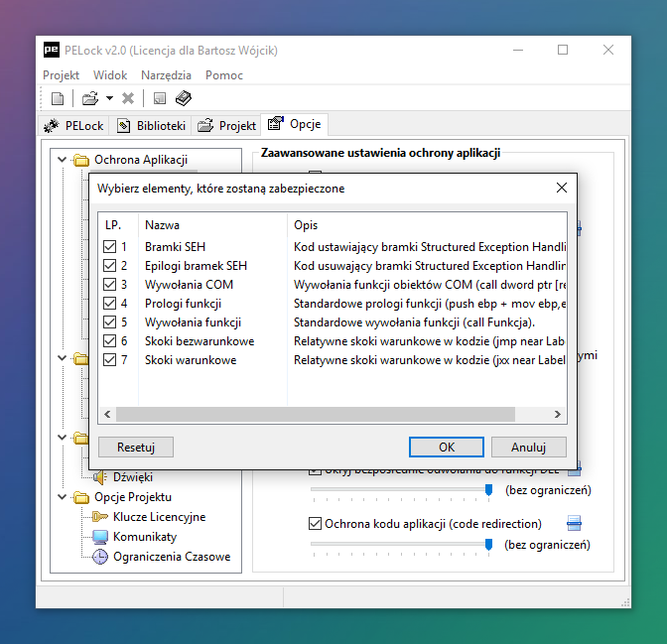Screen dimensions: 667x644
Task: Click the Resetuj button
Action: point(136,448)
